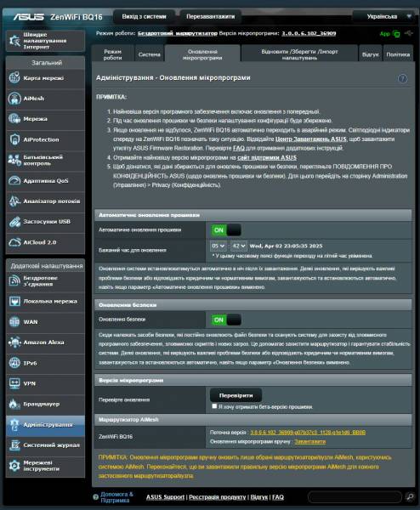
Task: Open Аналізатор потоків icon
Action: [x=14, y=201]
